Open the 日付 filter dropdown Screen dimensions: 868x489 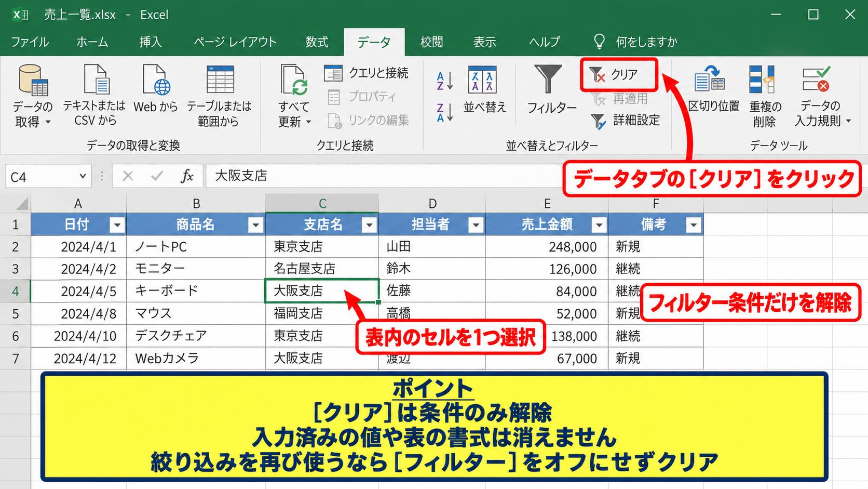[117, 225]
